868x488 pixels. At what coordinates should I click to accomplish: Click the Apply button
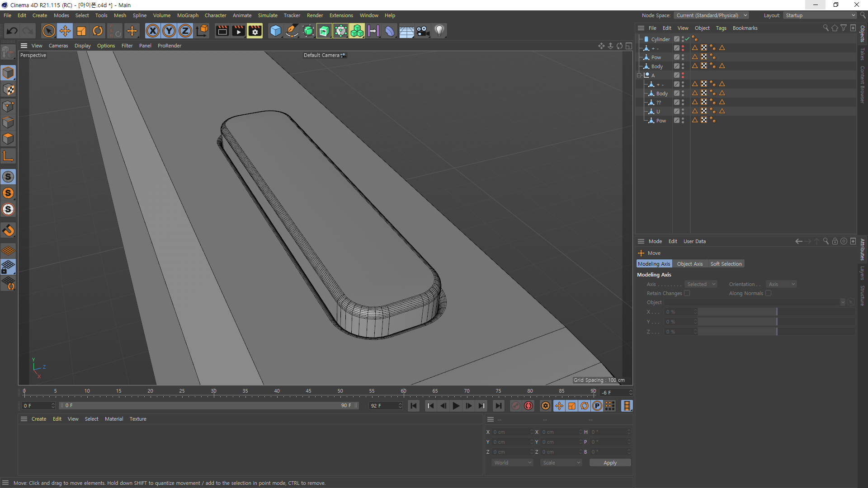tap(610, 463)
